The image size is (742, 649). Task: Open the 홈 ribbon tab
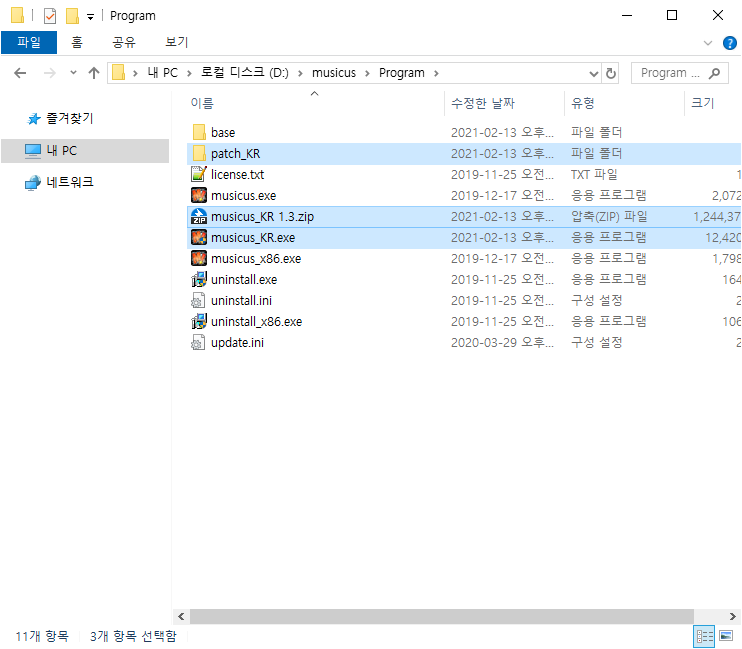(77, 43)
